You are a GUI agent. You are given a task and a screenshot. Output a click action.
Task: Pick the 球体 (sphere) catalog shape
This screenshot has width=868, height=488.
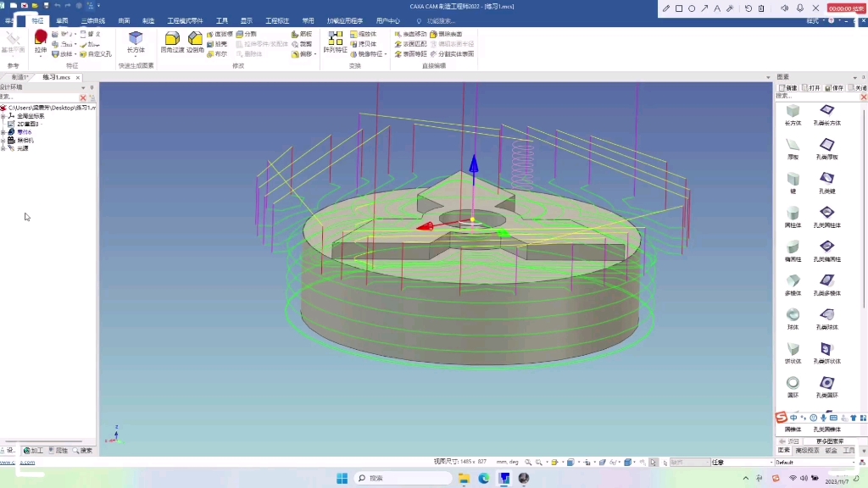[x=793, y=319]
